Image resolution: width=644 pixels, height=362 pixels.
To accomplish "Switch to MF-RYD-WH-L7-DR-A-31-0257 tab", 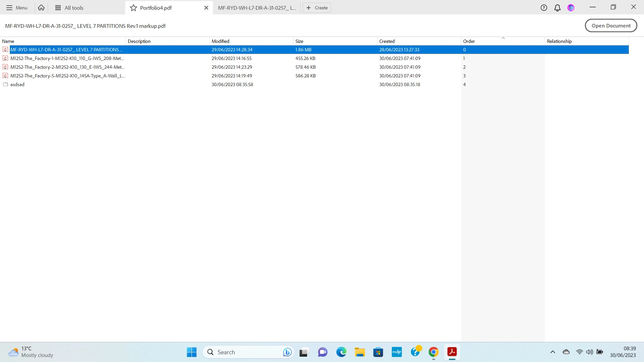I will (257, 8).
